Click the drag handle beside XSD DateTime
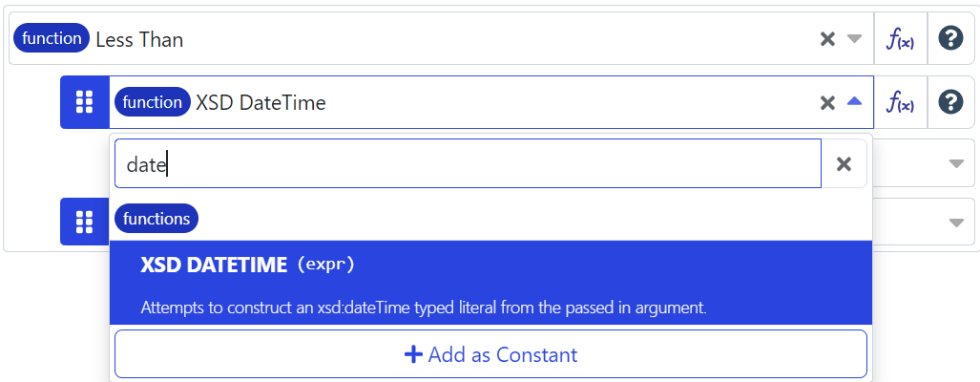Screen dimensions: 980x382 pyautogui.click(x=85, y=102)
